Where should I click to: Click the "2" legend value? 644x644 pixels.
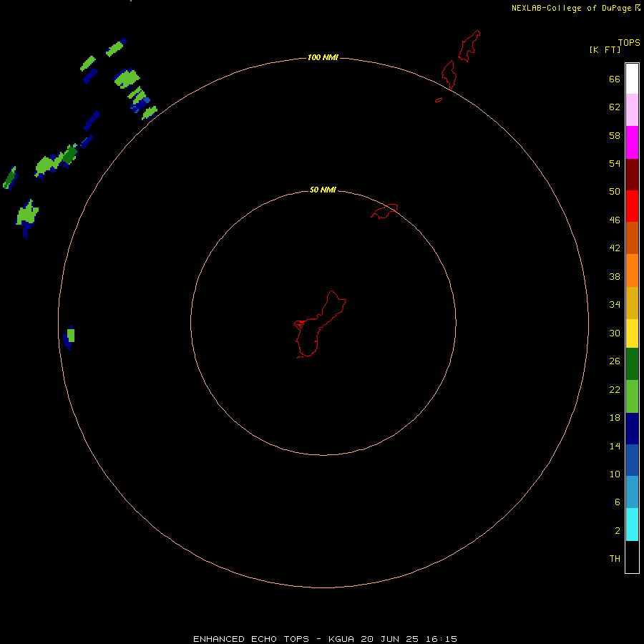pyautogui.click(x=618, y=530)
